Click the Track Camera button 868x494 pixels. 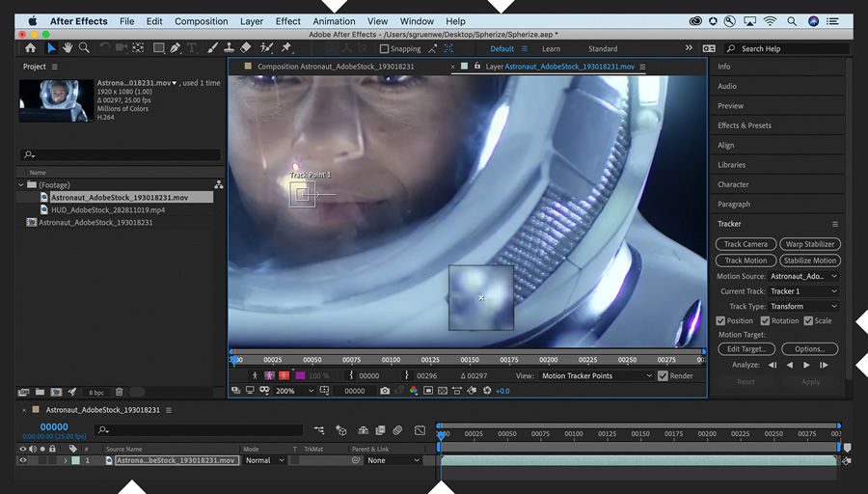[x=746, y=244]
